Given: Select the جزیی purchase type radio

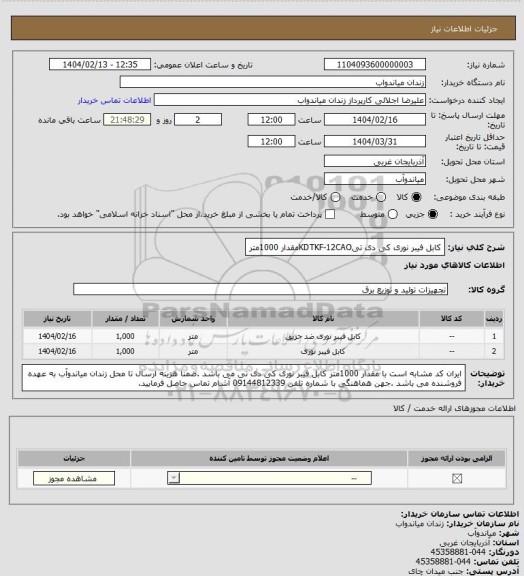Looking at the screenshot, I should click(x=433, y=214).
